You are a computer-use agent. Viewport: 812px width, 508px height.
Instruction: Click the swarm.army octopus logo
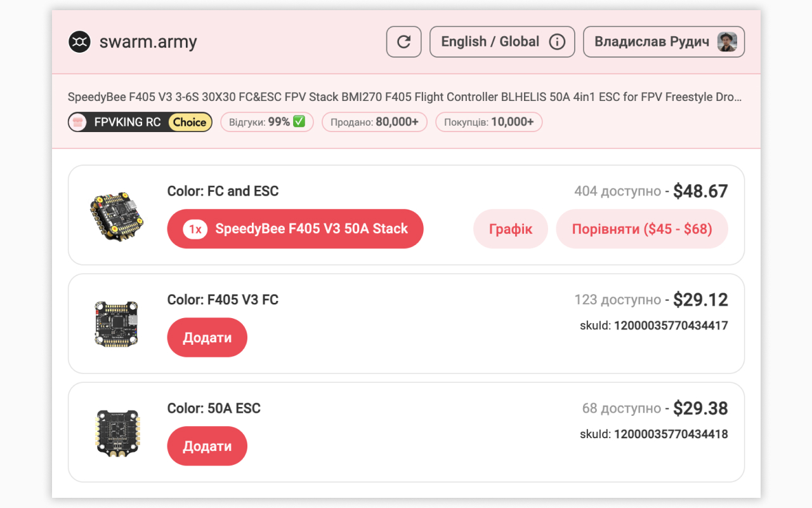coord(79,41)
